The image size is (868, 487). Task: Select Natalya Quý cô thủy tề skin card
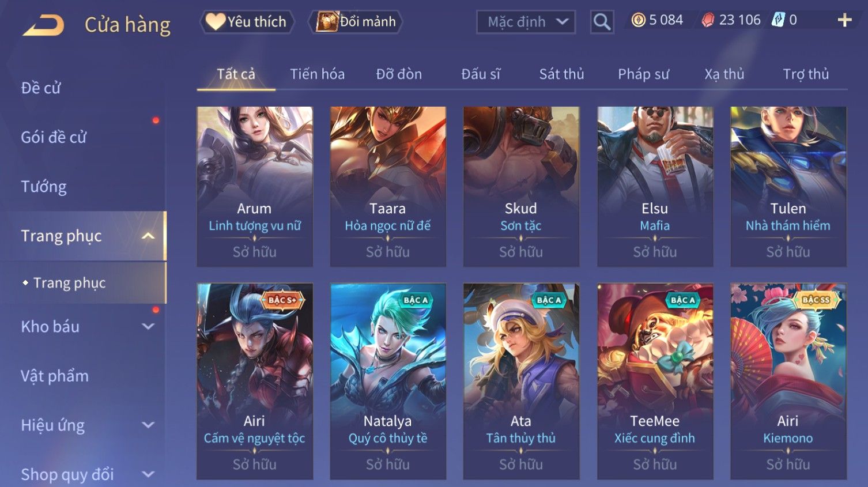coord(388,381)
